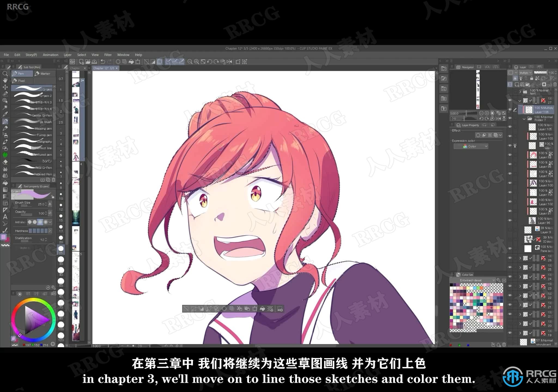Click the Delete layer trash icon
The image size is (558, 392).
coord(555,84)
